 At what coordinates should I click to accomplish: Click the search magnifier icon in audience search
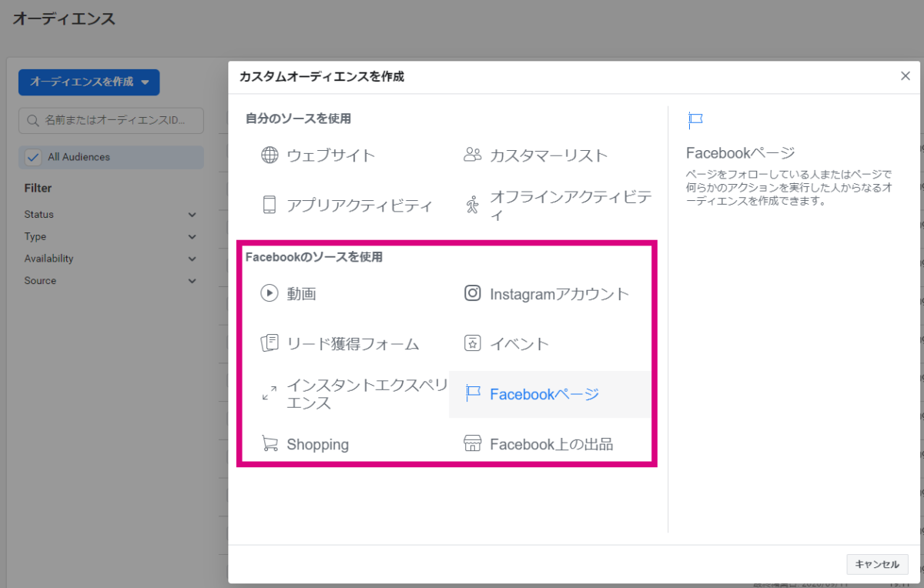pyautogui.click(x=33, y=121)
